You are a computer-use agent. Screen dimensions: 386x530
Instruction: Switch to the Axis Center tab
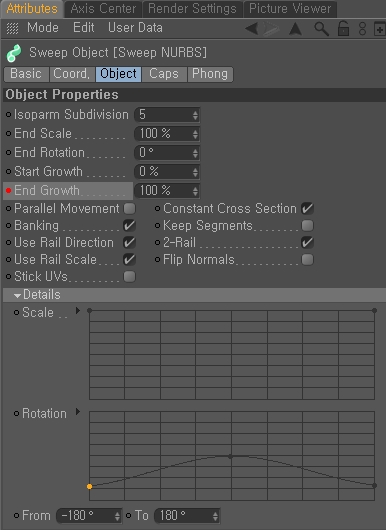[103, 9]
